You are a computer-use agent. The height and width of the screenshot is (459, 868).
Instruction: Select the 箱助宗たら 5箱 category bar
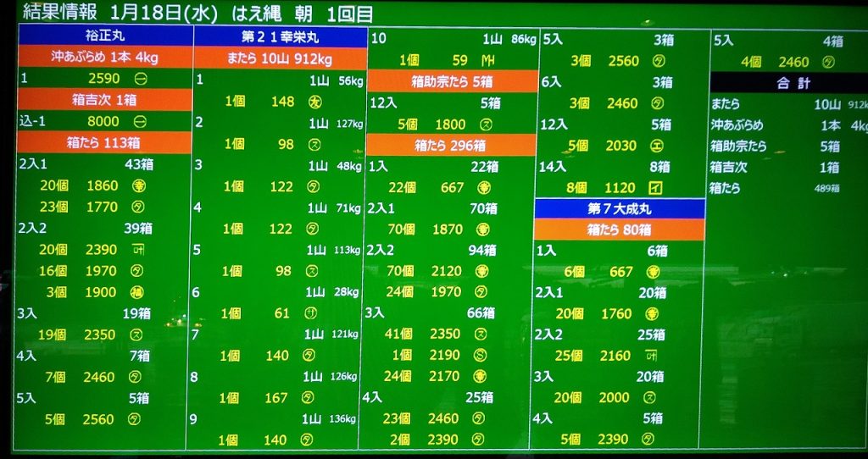(452, 81)
